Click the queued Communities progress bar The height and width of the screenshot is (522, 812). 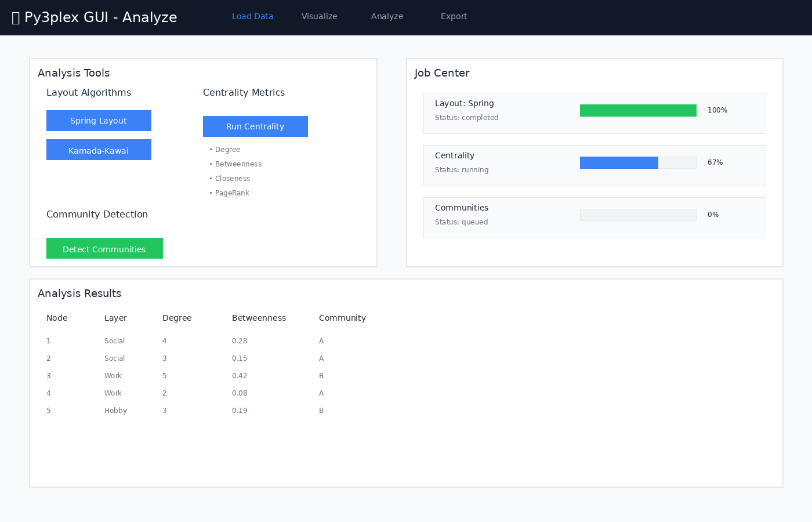click(x=638, y=215)
